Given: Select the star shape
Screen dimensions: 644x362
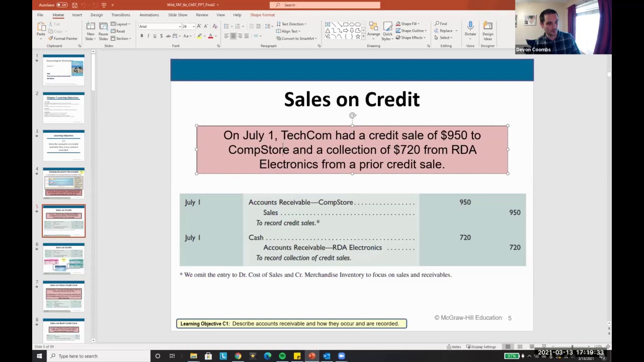Looking at the screenshot, I should coord(358,36).
